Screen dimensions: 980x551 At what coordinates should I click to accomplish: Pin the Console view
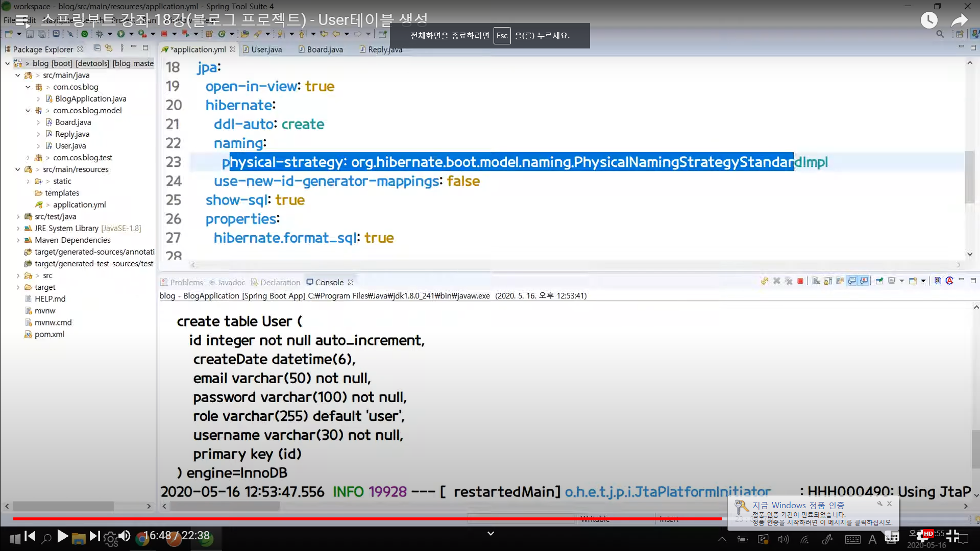coord(879,281)
